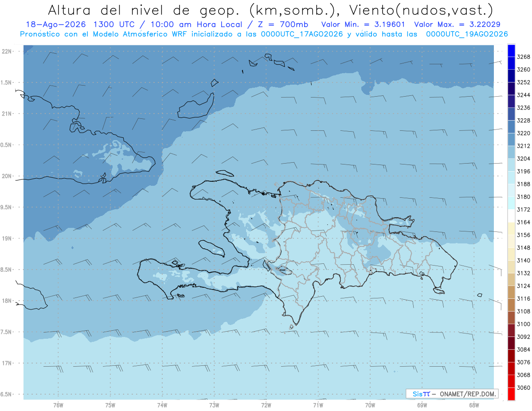Viewport: 532px width, 411px height.
Task: Click the 68W longitude label
Action: (x=474, y=405)
